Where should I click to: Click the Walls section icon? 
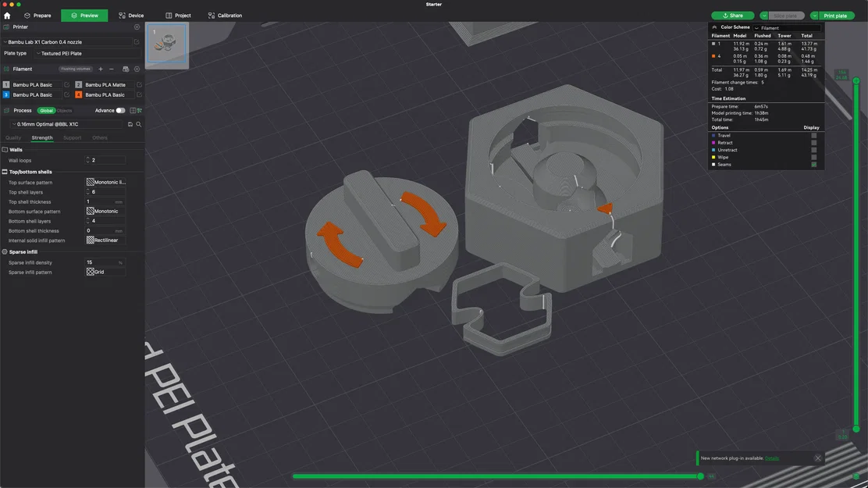click(5, 150)
